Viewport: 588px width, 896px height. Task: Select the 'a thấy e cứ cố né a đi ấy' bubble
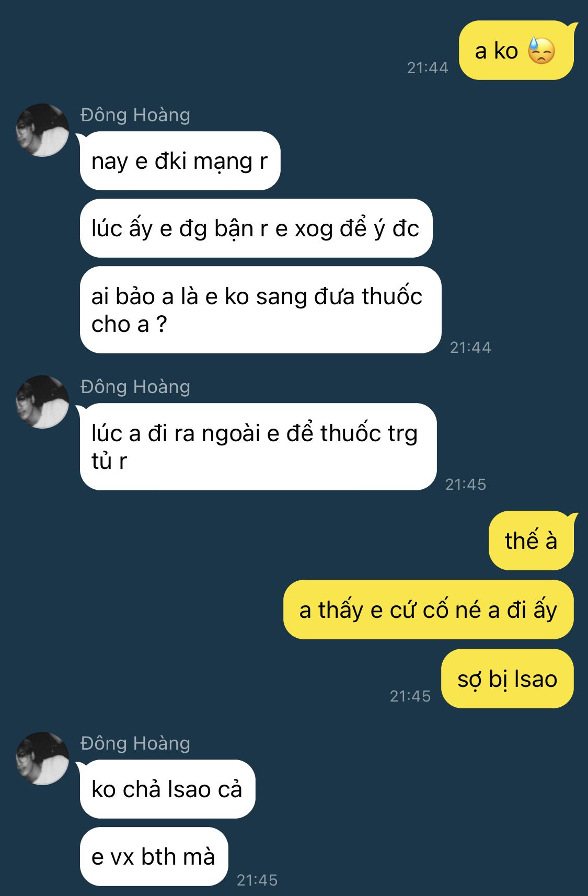[x=429, y=610]
